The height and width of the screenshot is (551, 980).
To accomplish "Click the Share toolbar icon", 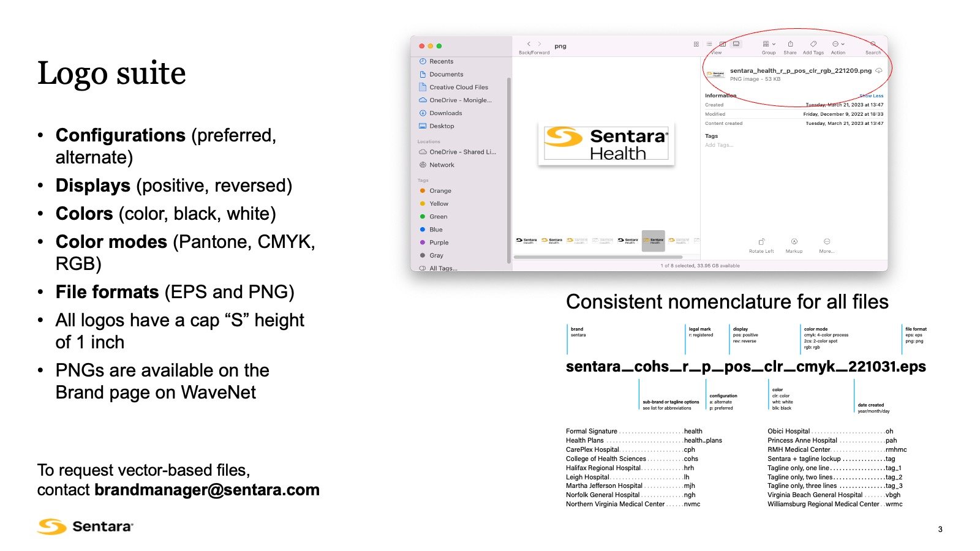I will click(790, 44).
